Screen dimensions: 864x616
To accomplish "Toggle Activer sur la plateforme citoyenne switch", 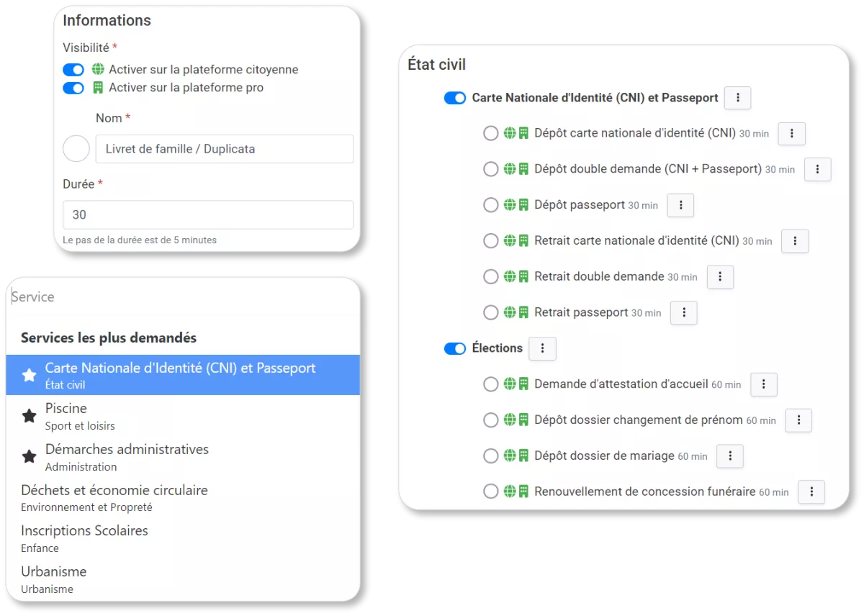I will tap(73, 70).
